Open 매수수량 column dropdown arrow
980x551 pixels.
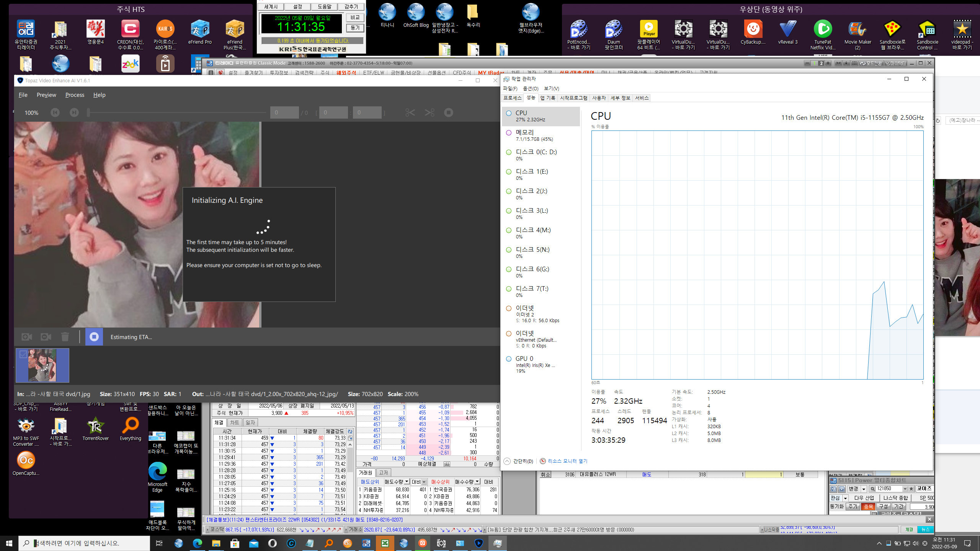[477, 482]
